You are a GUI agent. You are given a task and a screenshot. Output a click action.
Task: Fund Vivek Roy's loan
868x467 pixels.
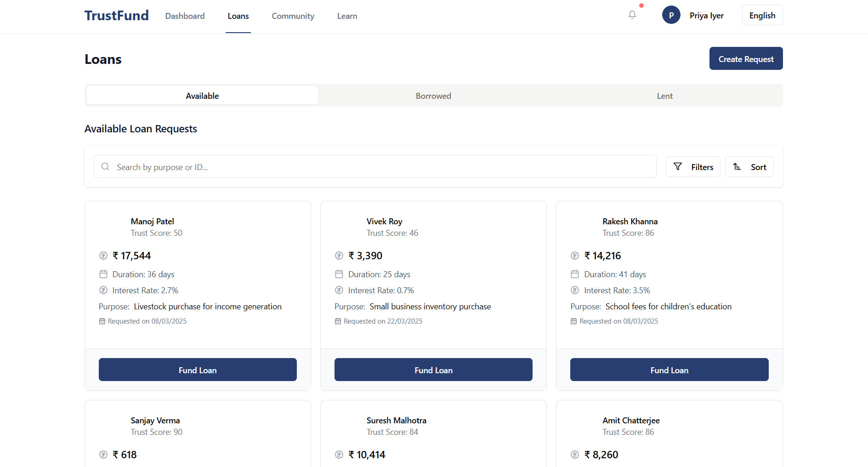433,370
